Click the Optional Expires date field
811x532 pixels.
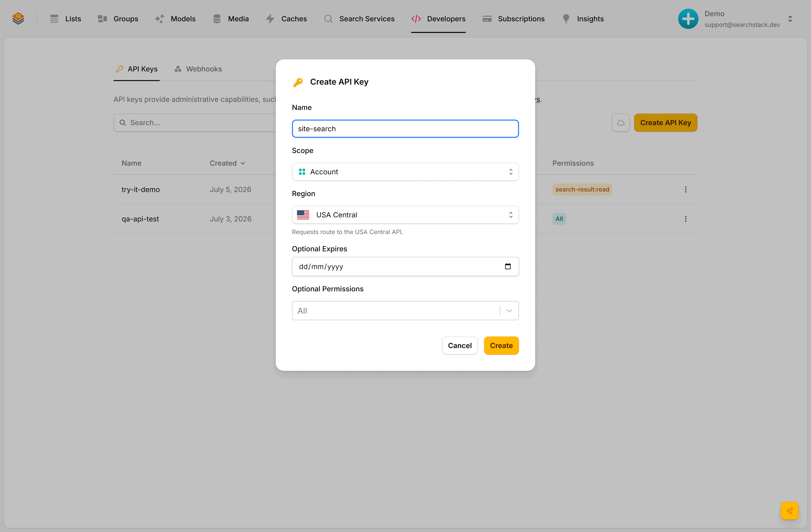pos(405,267)
